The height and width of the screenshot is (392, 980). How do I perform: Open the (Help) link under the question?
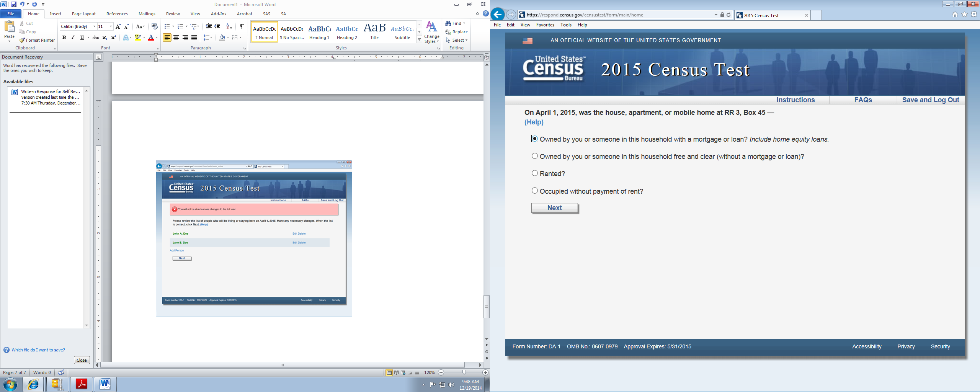point(534,122)
